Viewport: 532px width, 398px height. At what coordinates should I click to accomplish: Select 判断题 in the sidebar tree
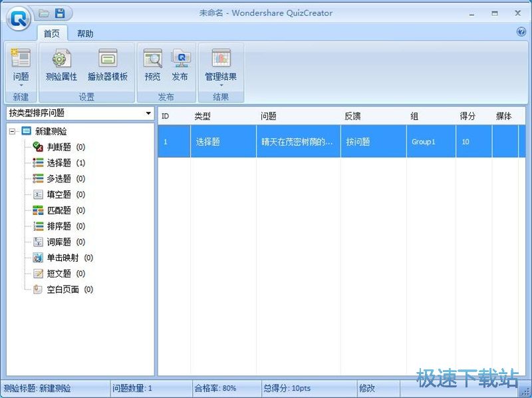pos(60,146)
